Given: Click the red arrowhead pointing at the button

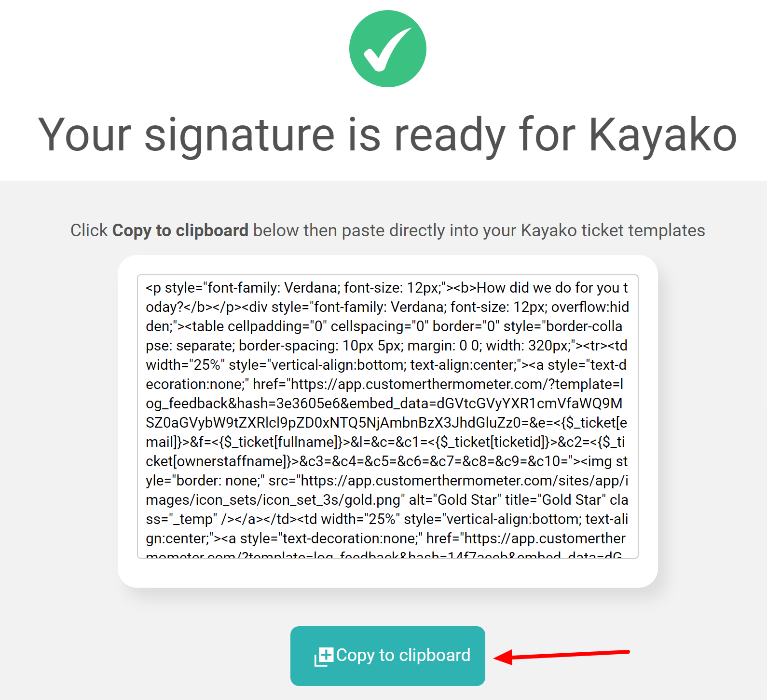Looking at the screenshot, I should tap(504, 657).
